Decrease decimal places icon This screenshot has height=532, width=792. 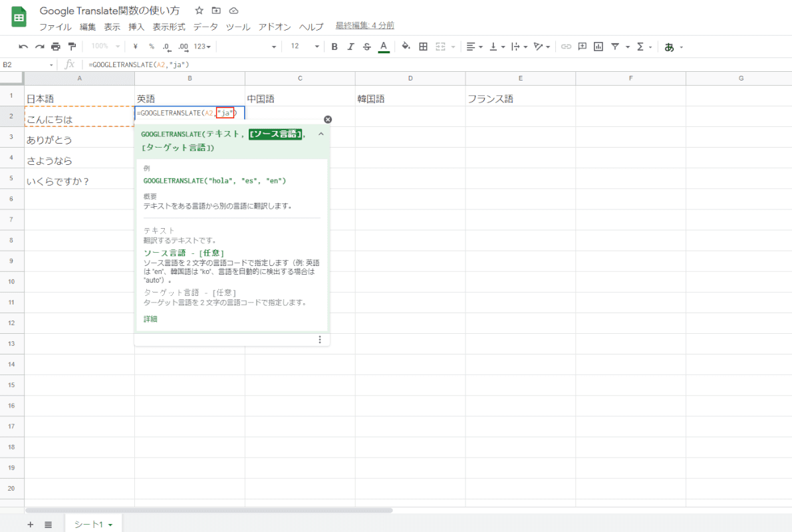click(167, 47)
